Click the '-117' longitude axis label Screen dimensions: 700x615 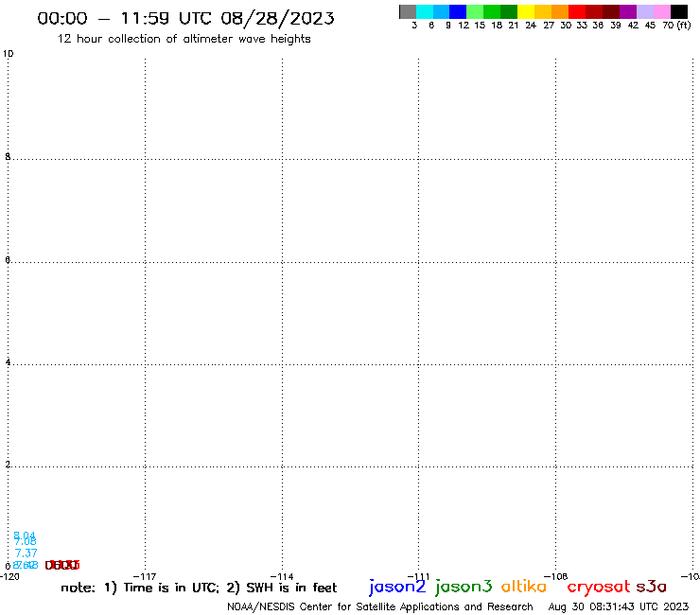click(x=145, y=577)
